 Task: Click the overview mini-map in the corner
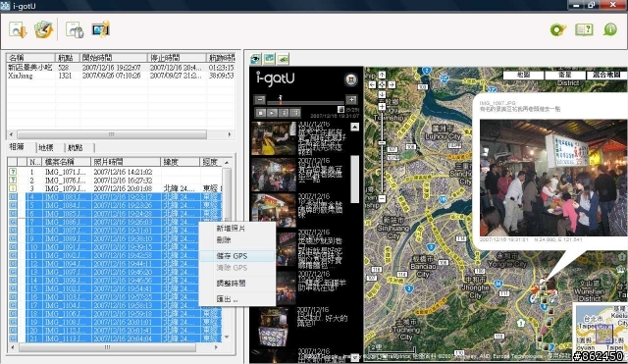coord(601,329)
